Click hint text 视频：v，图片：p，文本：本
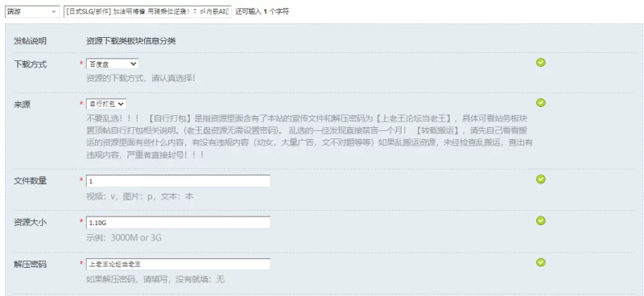 pos(139,196)
